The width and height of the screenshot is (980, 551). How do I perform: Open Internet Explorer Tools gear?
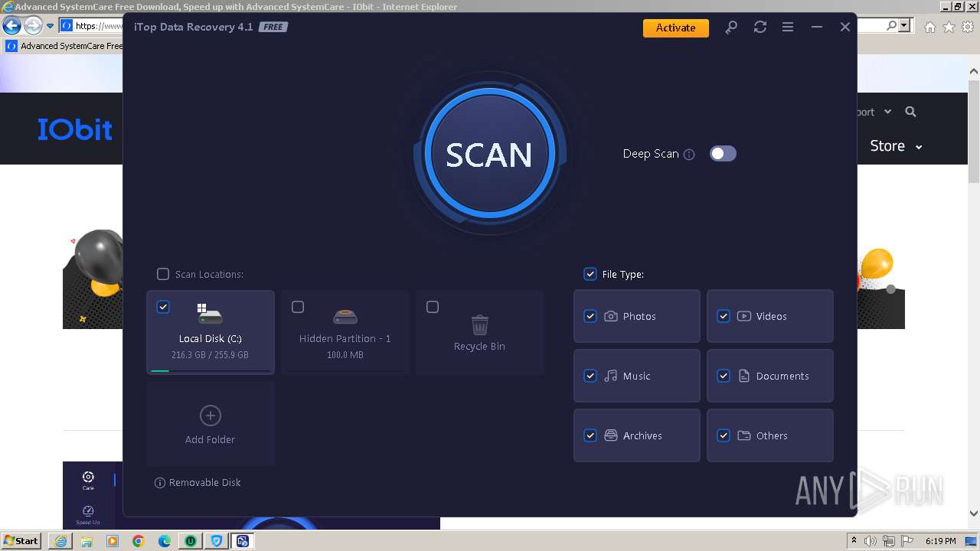coord(968,27)
